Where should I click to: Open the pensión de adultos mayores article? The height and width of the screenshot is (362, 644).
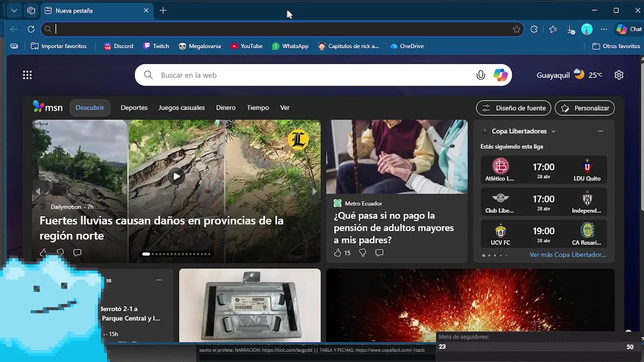tap(394, 228)
